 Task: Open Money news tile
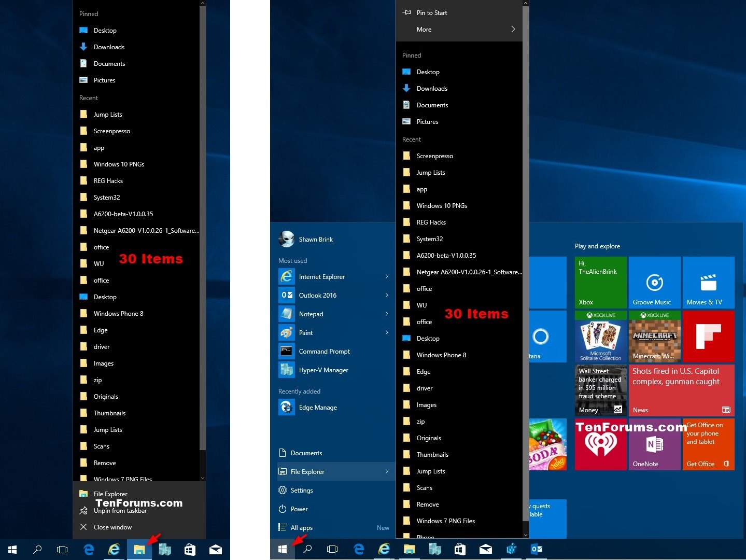[601, 390]
